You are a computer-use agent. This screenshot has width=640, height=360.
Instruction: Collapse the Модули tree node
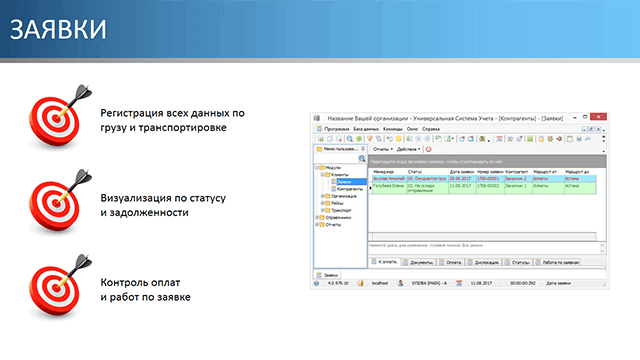tap(317, 168)
